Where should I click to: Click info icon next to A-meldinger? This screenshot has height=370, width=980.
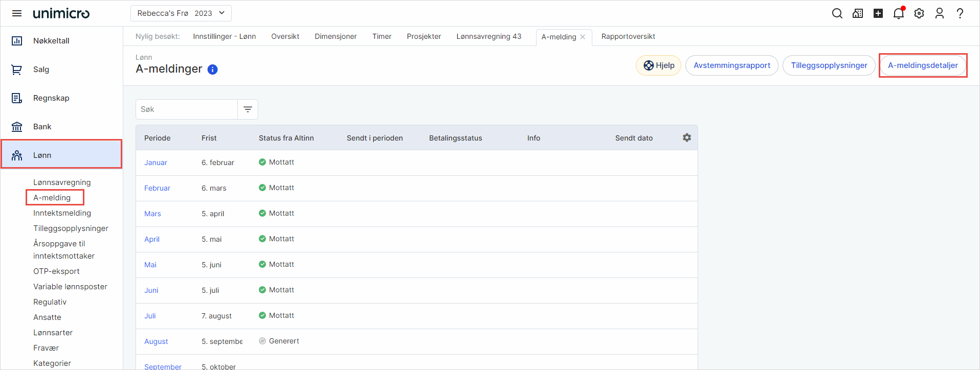(x=213, y=70)
